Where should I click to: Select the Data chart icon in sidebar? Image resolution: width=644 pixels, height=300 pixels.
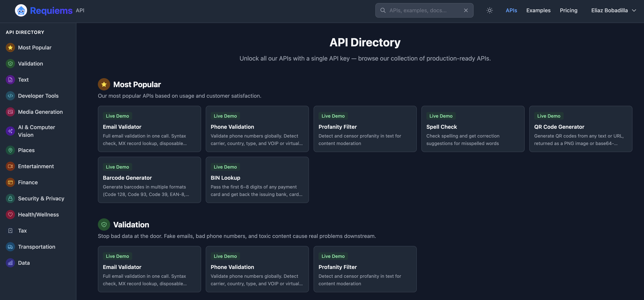[x=10, y=263]
